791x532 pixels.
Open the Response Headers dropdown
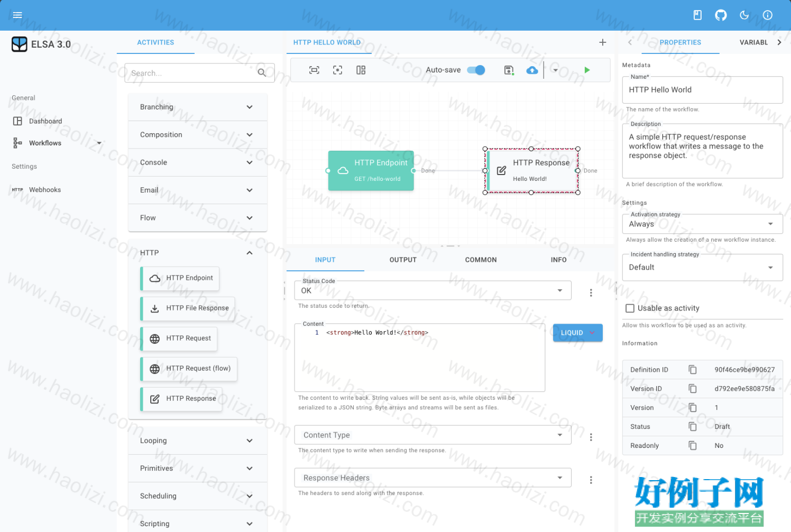433,478
